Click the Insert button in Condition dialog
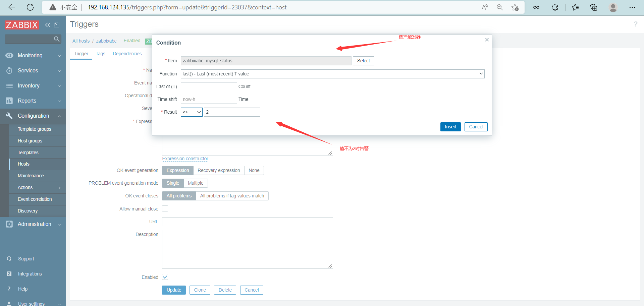Viewport: 644px width, 306px height. [450, 127]
